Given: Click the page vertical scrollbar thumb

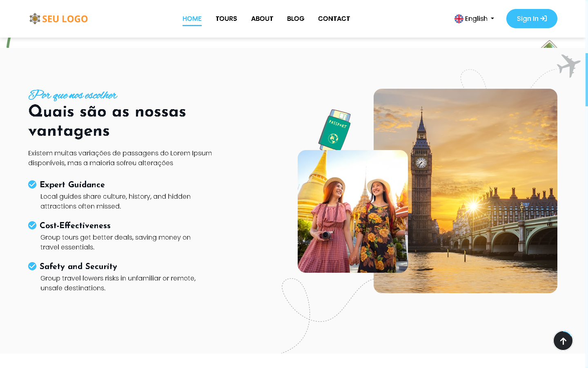Looking at the screenshot, I should 586,80.
